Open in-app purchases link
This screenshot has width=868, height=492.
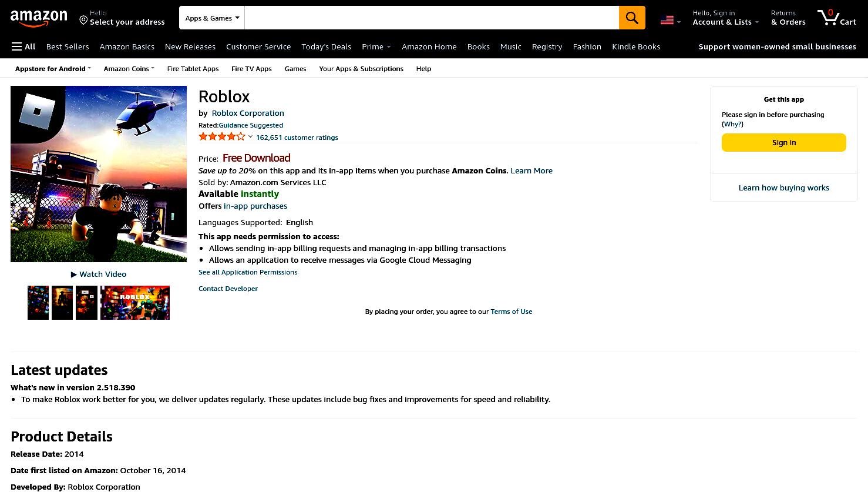click(x=255, y=206)
